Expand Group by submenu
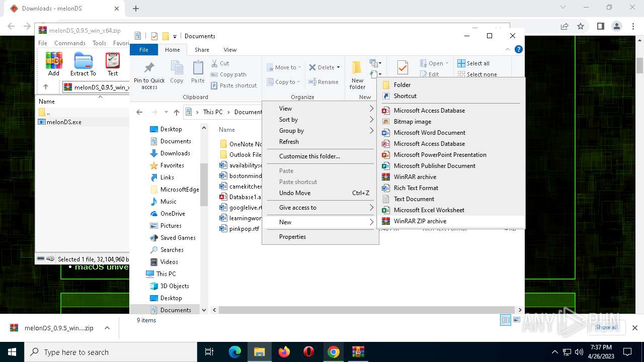The height and width of the screenshot is (362, 644). pyautogui.click(x=320, y=131)
